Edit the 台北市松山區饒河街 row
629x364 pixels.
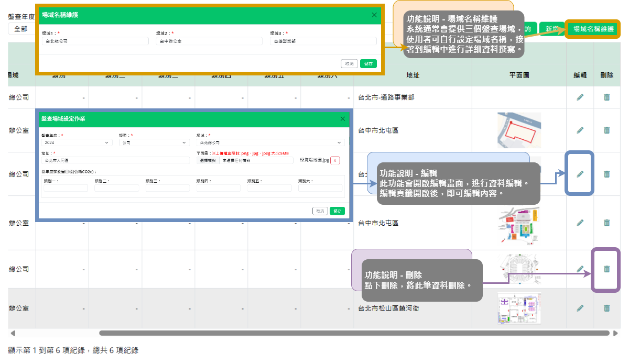coord(580,308)
